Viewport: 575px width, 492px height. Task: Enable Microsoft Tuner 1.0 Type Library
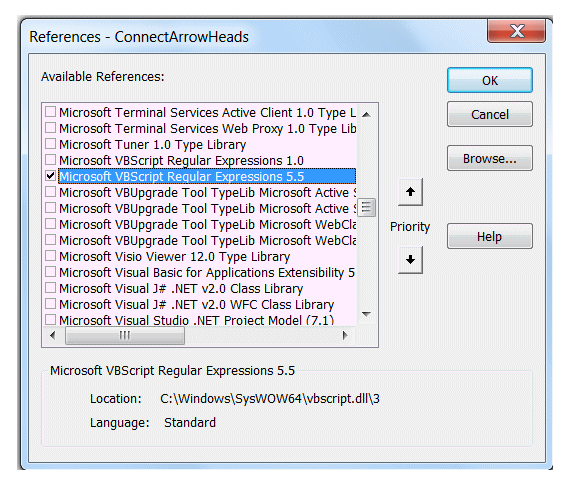50,144
